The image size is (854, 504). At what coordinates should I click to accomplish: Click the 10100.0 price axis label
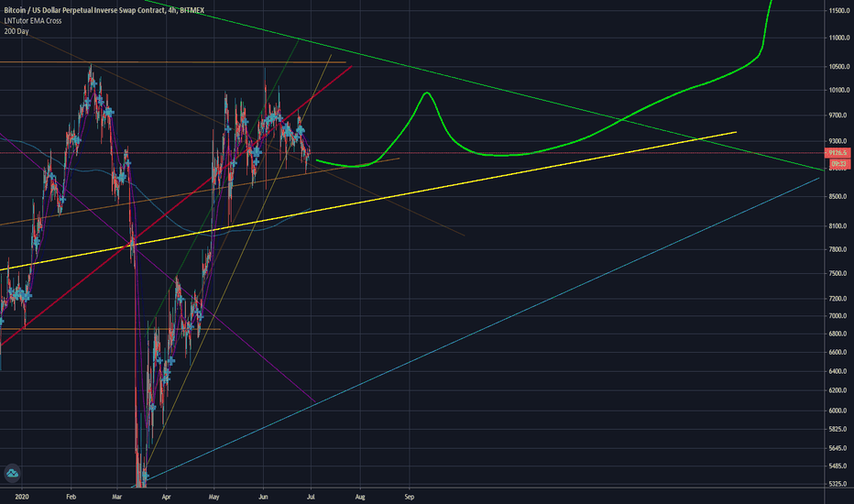point(839,90)
